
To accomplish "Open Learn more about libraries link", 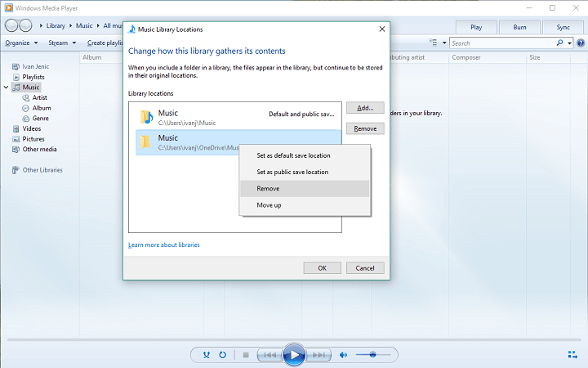I will pos(164,245).
